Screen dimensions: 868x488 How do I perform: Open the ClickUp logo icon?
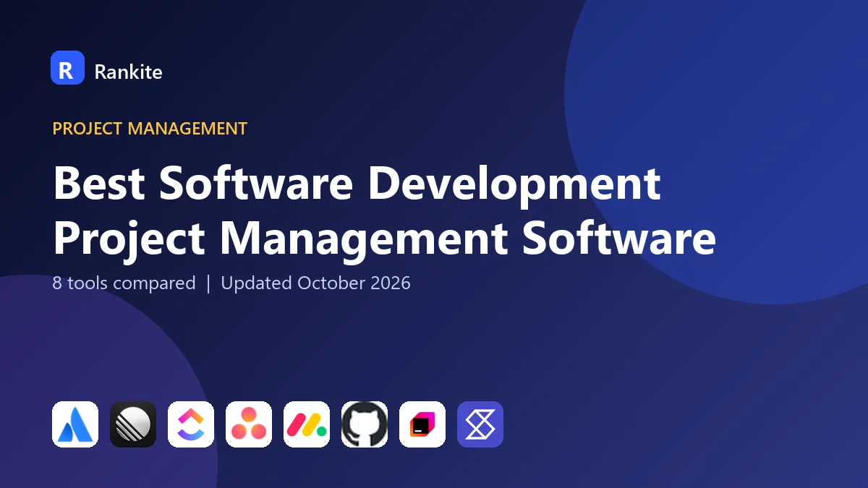[191, 424]
